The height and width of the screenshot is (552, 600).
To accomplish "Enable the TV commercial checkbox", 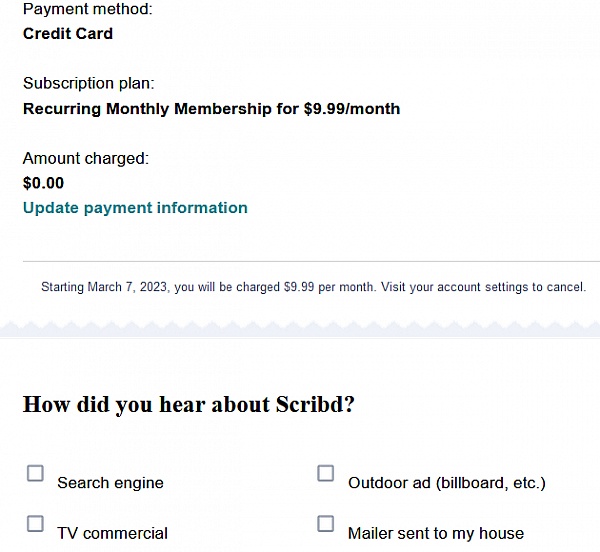I will 35,523.
